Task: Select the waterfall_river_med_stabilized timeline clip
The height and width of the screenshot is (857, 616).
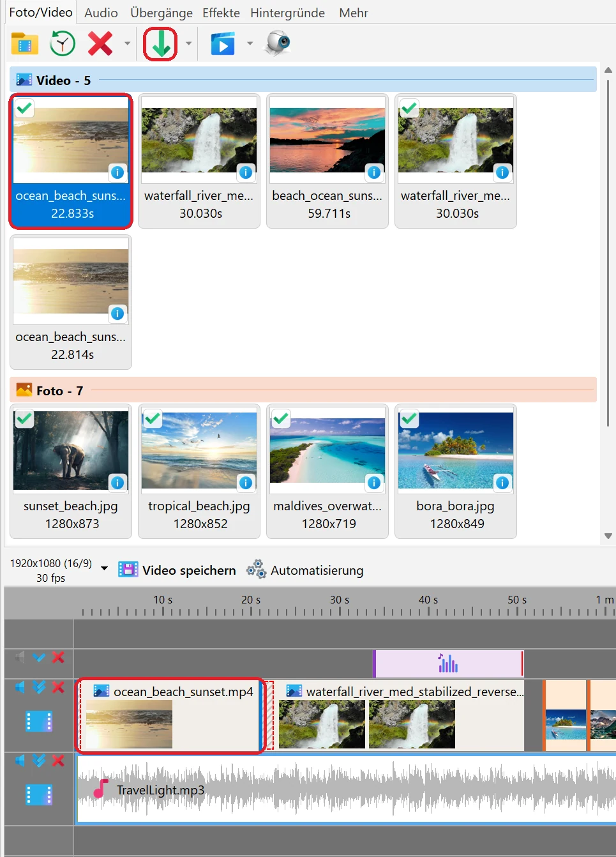Action: [400, 716]
